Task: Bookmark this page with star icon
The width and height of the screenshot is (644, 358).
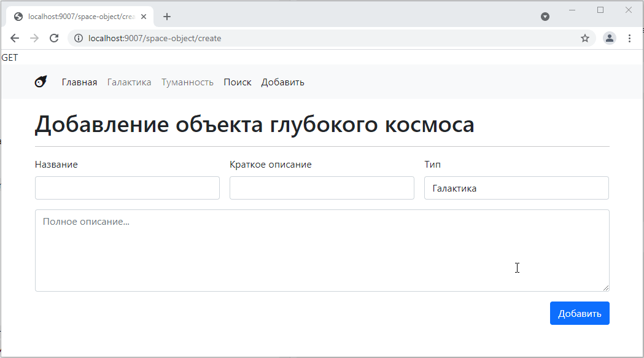Action: [x=584, y=38]
